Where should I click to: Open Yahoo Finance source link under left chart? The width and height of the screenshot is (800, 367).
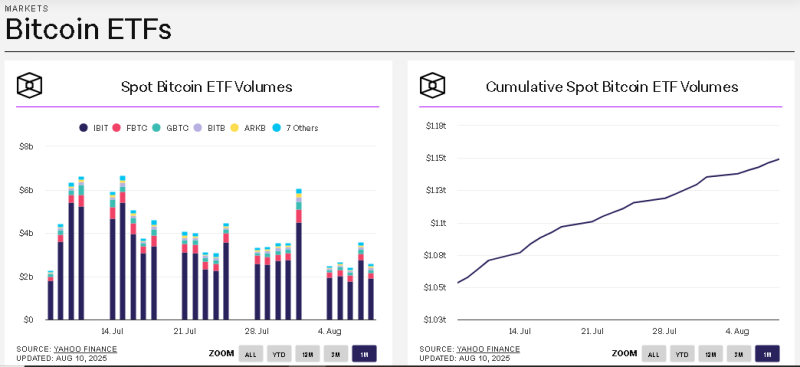85,349
